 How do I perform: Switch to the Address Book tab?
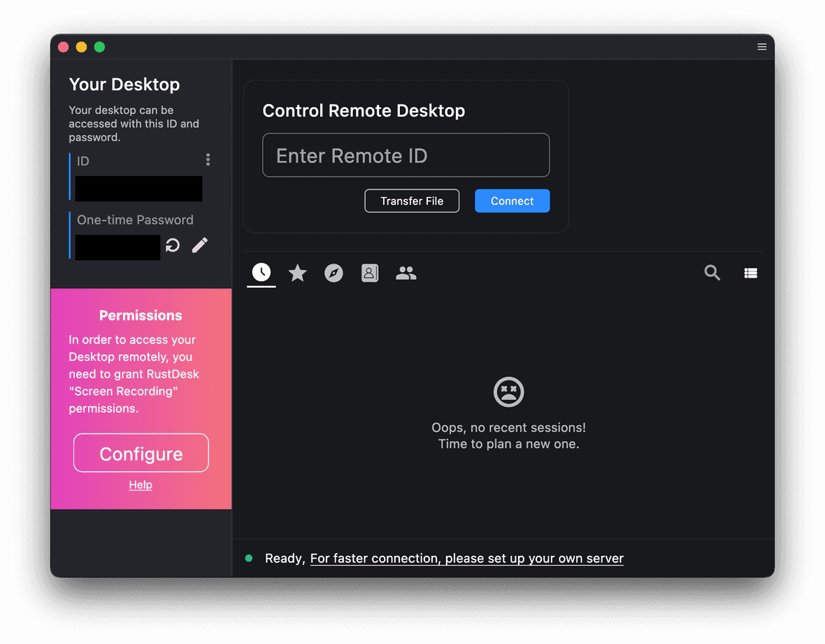(370, 273)
